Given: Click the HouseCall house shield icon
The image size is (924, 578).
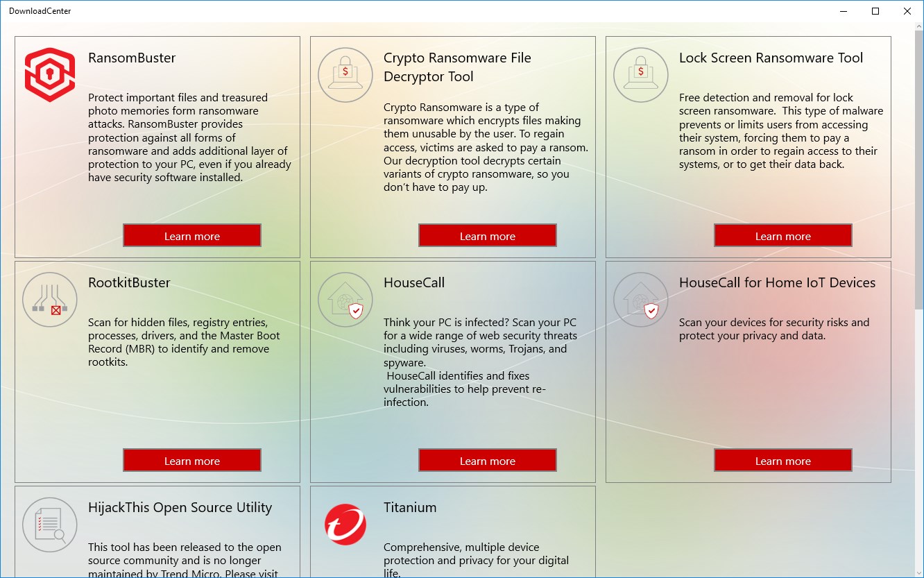Looking at the screenshot, I should pos(345,300).
